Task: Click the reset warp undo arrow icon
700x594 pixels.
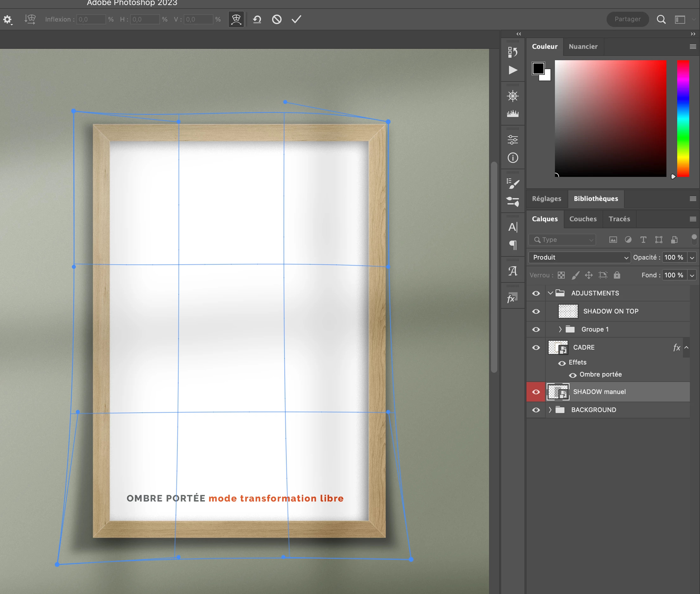Action: pyautogui.click(x=257, y=19)
